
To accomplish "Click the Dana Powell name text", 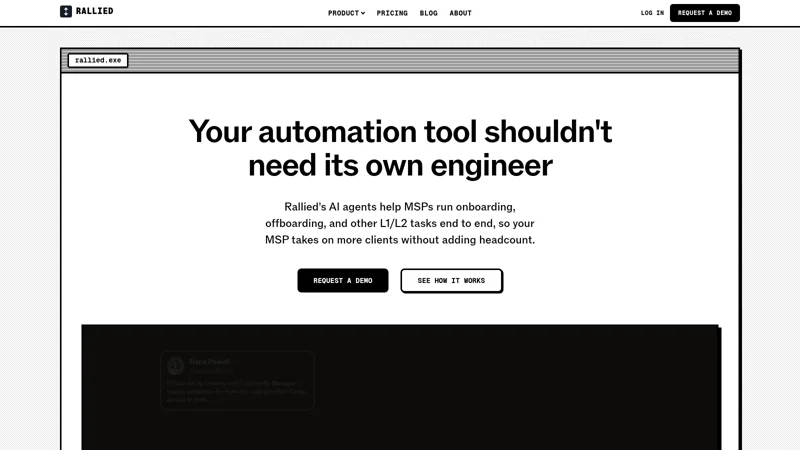I will [209, 362].
